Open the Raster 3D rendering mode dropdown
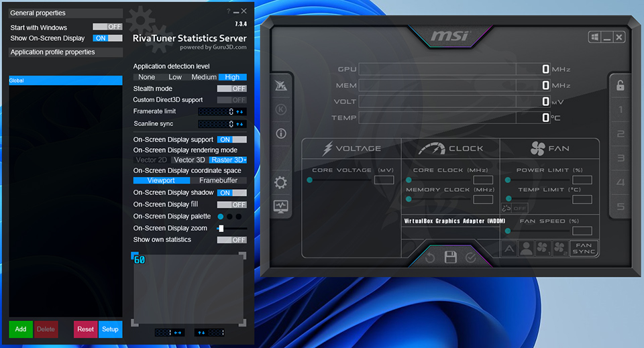 point(228,160)
